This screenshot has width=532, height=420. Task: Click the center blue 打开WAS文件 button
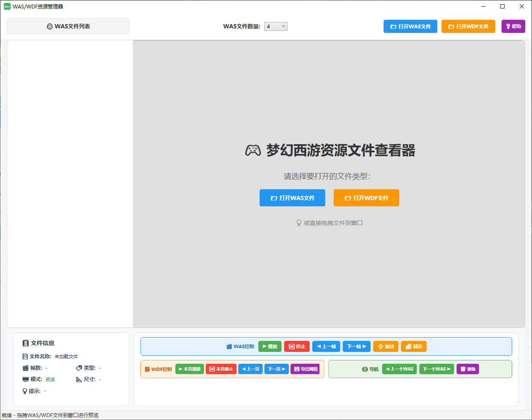292,198
